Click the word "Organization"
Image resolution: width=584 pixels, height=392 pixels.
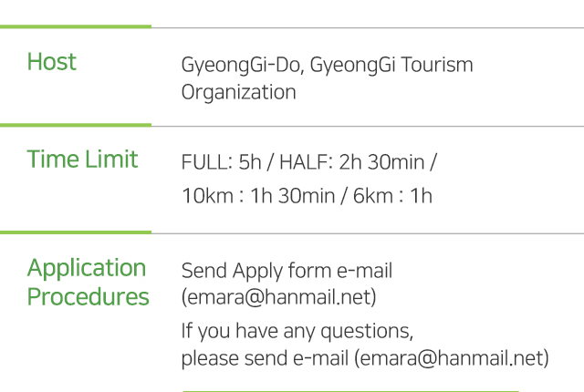point(239,92)
